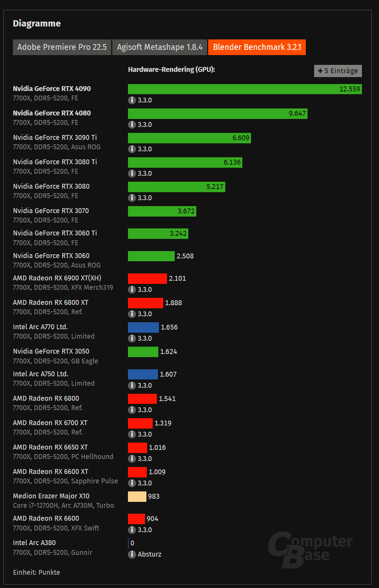Click info icon under RTX 4080 bar
The width and height of the screenshot is (379, 588).
tap(132, 125)
